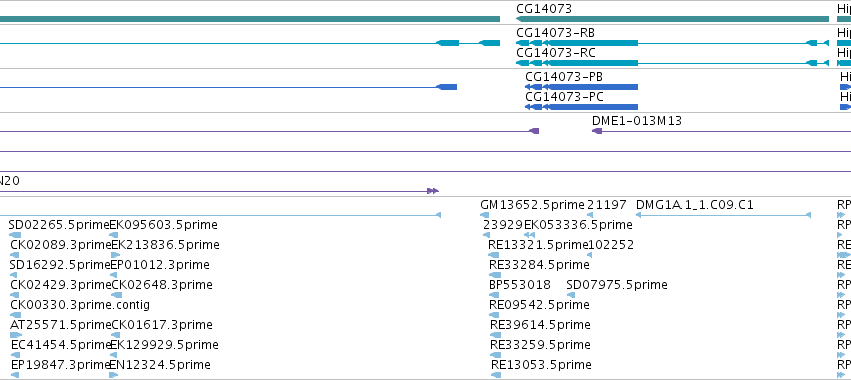Select the CG14073-PB protein feature
851x380 pixels.
[581, 87]
